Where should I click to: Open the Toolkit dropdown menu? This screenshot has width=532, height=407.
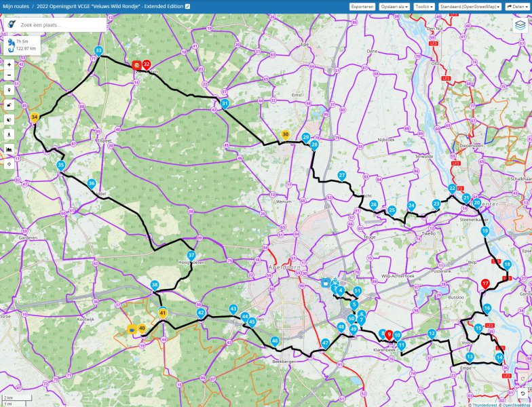424,6
